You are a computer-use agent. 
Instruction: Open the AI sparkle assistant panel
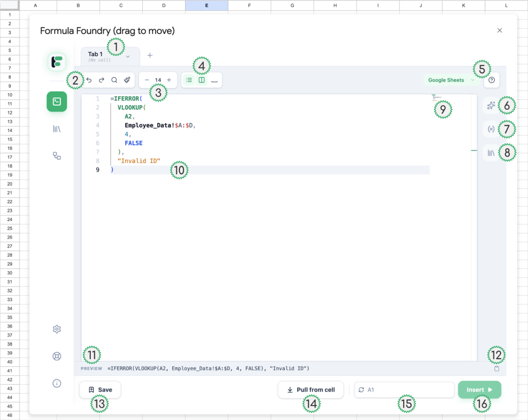491,106
